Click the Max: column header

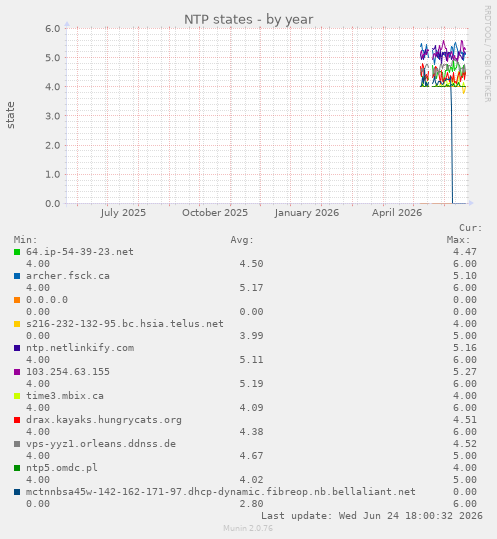pos(459,240)
